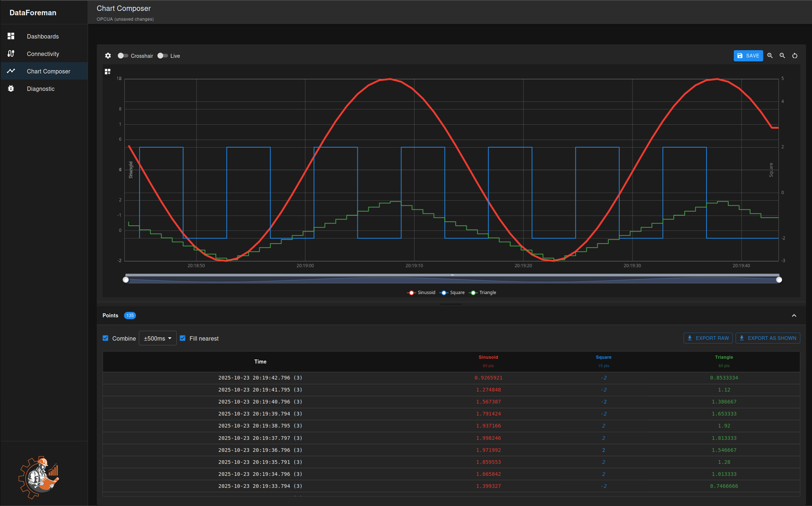Select the zoom out magnifier icon
This screenshot has height=506, width=812.
click(782, 56)
